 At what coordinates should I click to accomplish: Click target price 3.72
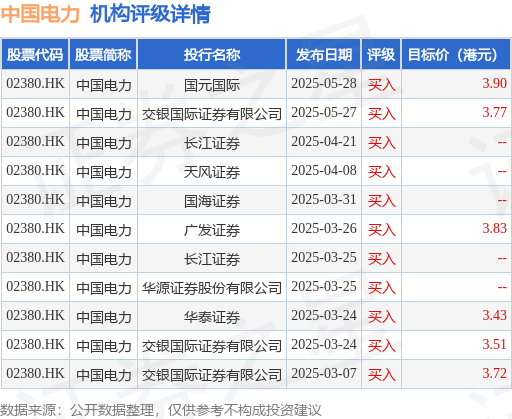click(x=494, y=373)
